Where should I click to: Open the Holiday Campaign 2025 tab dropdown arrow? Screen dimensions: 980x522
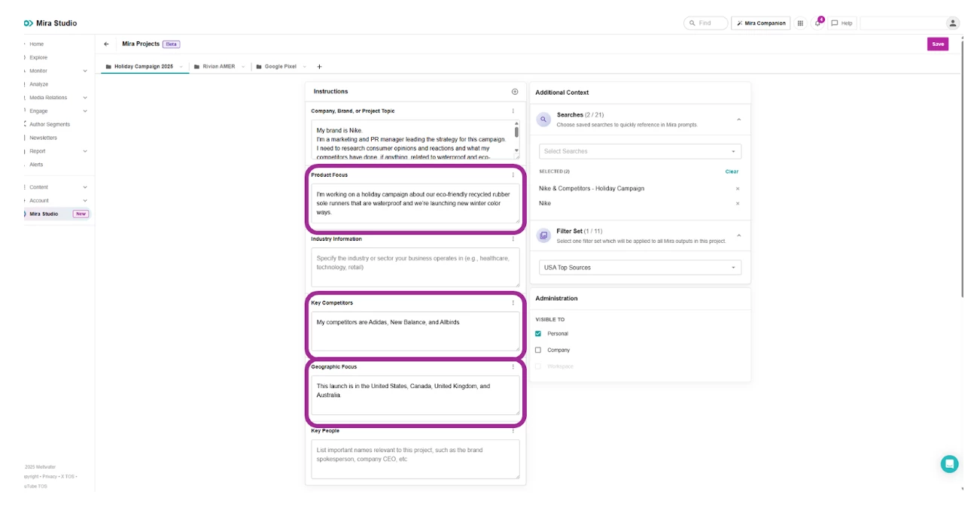pos(181,67)
